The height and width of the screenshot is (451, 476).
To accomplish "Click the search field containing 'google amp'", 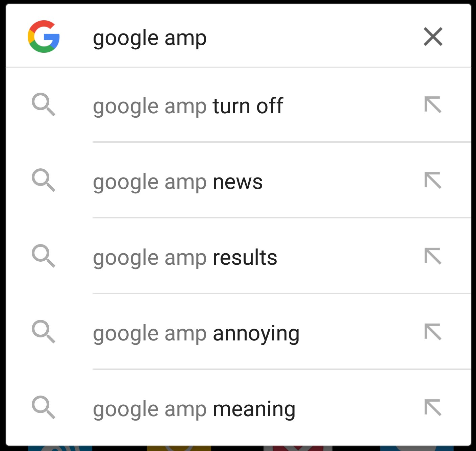I will coord(238,37).
